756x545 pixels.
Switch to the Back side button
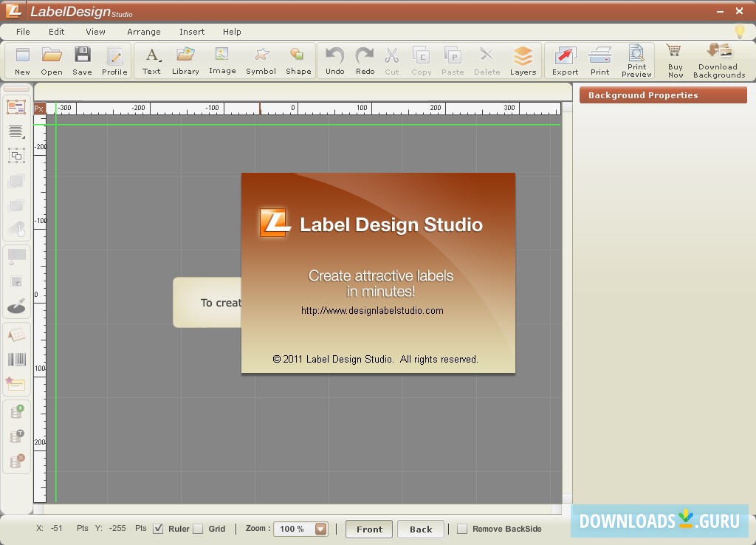point(421,529)
